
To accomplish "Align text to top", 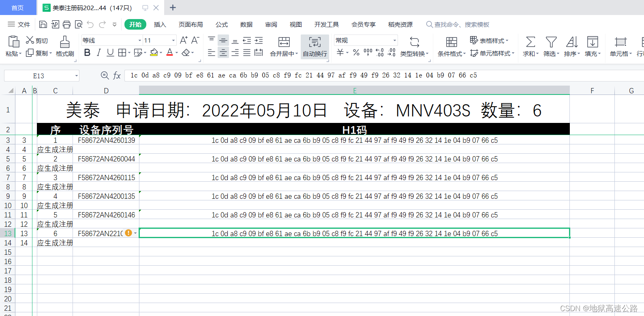I will (212, 40).
